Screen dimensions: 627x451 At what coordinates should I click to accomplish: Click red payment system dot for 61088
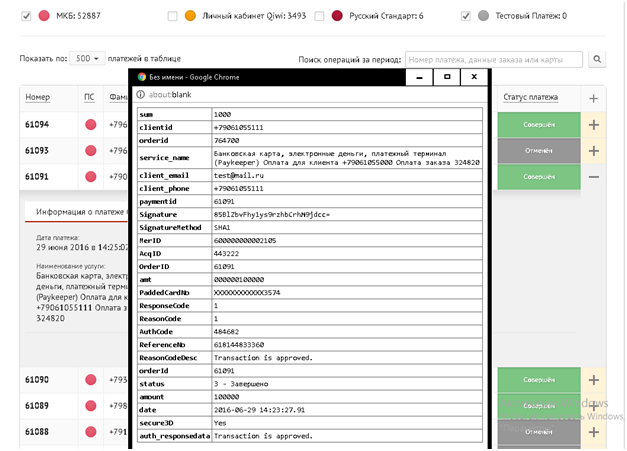(91, 432)
